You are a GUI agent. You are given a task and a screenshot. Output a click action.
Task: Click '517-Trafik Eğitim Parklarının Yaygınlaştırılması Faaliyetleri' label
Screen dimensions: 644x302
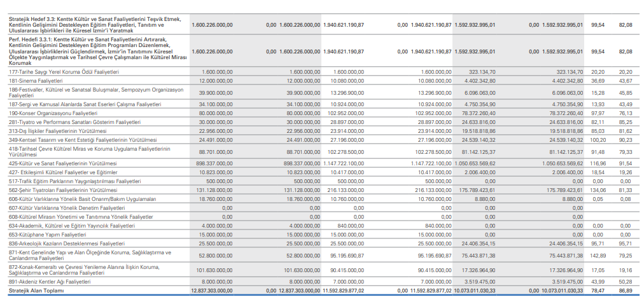click(74, 181)
